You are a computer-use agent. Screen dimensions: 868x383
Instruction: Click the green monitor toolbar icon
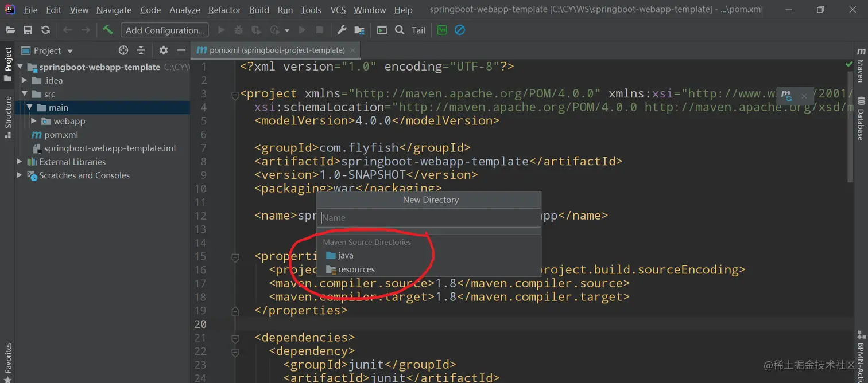[x=442, y=30]
